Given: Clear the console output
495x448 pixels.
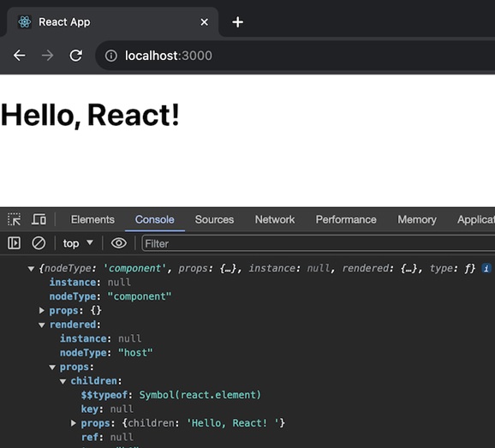Looking at the screenshot, I should (39, 243).
